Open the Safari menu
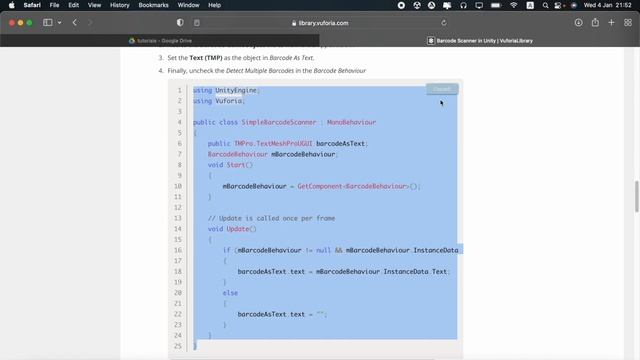Screen dimensions: 640x360 (32, 5)
